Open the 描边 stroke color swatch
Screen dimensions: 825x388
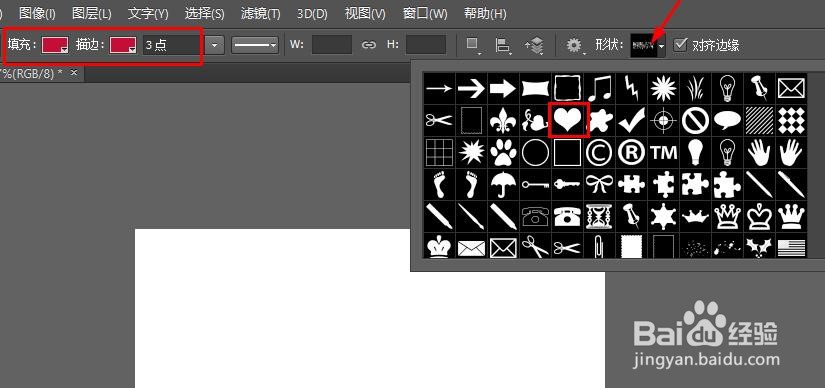[x=123, y=45]
